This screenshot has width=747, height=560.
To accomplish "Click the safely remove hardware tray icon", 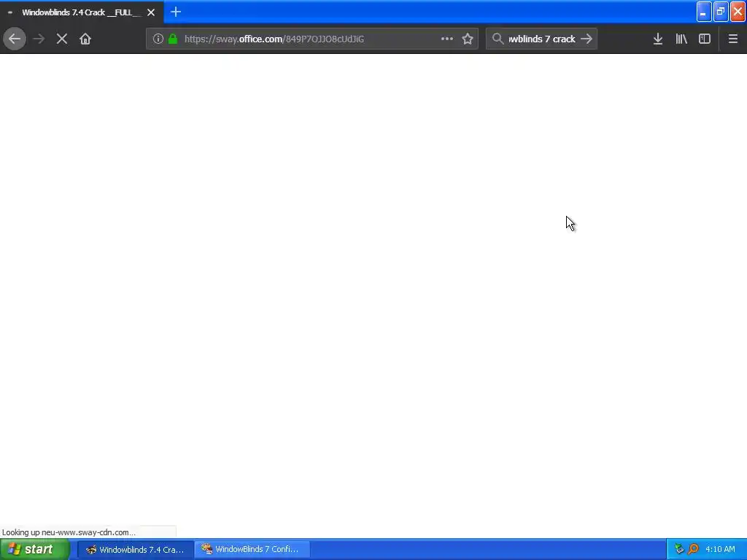I will coord(679,550).
